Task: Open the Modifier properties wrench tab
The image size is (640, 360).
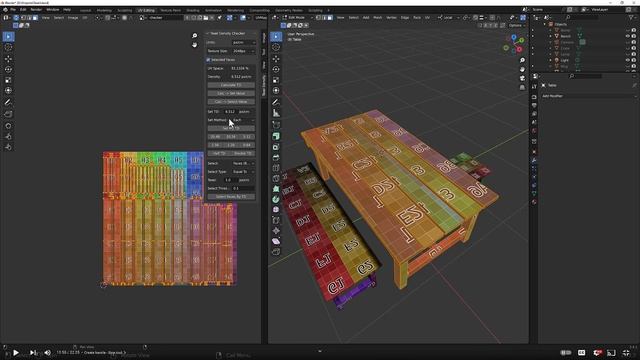Action: [x=534, y=160]
